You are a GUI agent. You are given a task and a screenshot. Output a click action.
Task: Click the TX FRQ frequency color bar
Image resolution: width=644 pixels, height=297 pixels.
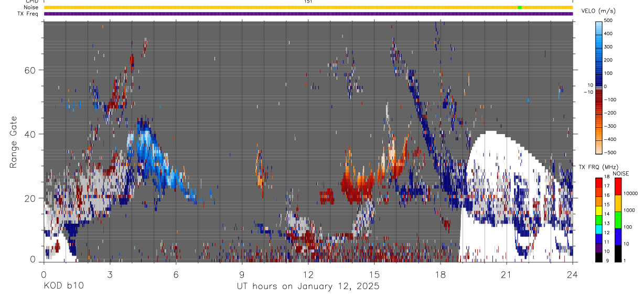coord(599,219)
